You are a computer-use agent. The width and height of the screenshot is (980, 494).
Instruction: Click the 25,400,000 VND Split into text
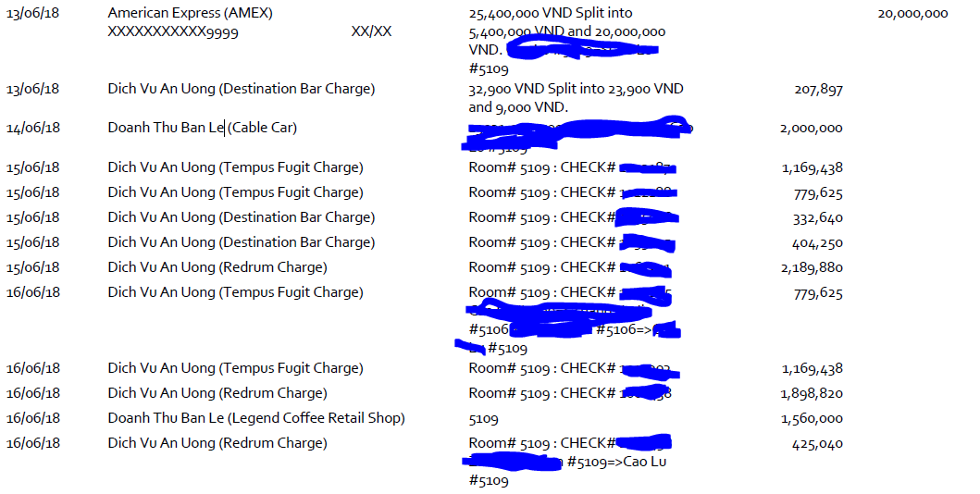coord(551,13)
